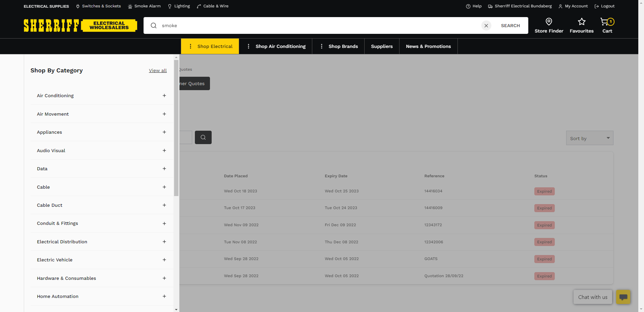Viewport: 644px width, 312px height.
Task: Open the Sort by dropdown
Action: click(589, 138)
